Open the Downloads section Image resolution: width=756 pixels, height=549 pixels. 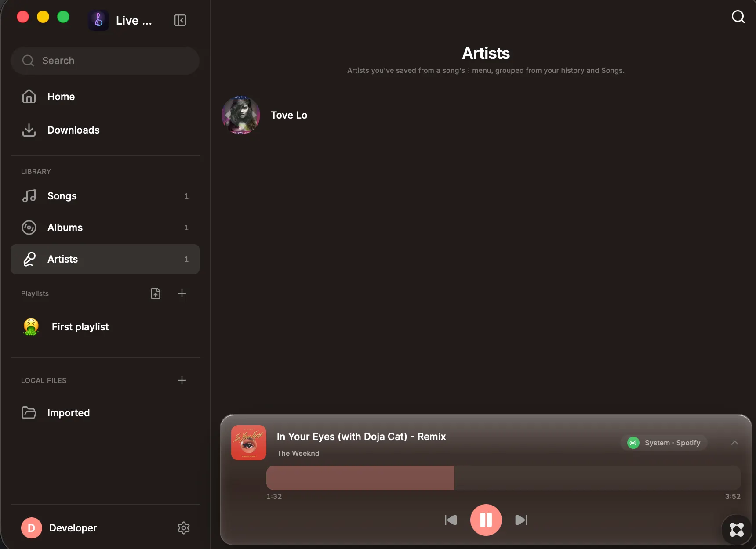[105, 130]
